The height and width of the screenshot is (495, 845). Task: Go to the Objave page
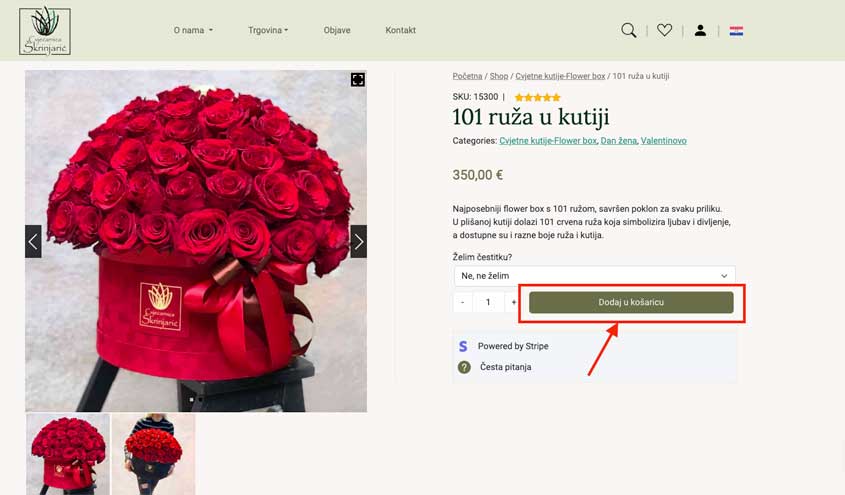tap(337, 31)
